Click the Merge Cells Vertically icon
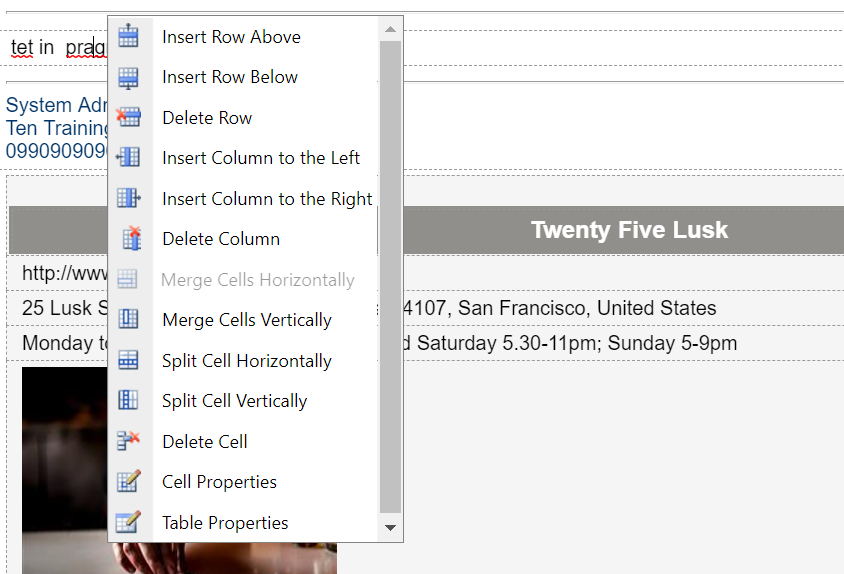 128,319
